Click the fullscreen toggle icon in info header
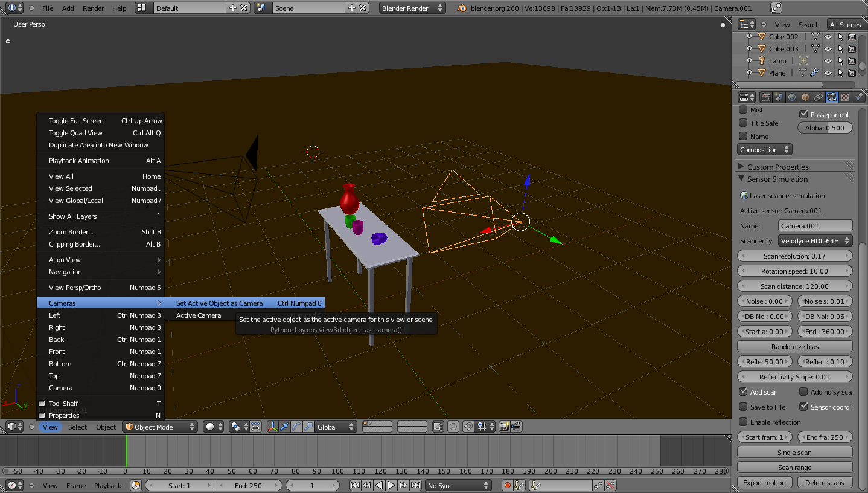 (776, 8)
